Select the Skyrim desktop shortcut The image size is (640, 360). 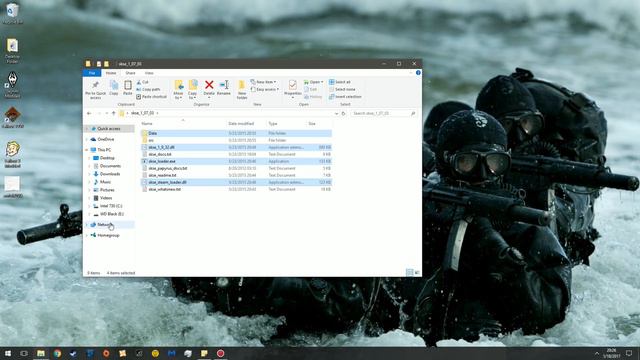pos(12,85)
